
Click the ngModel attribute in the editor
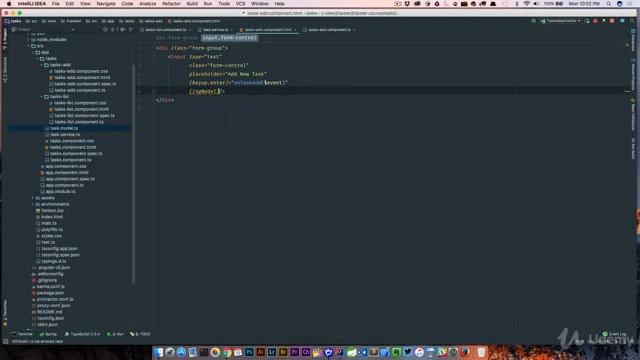(x=205, y=91)
